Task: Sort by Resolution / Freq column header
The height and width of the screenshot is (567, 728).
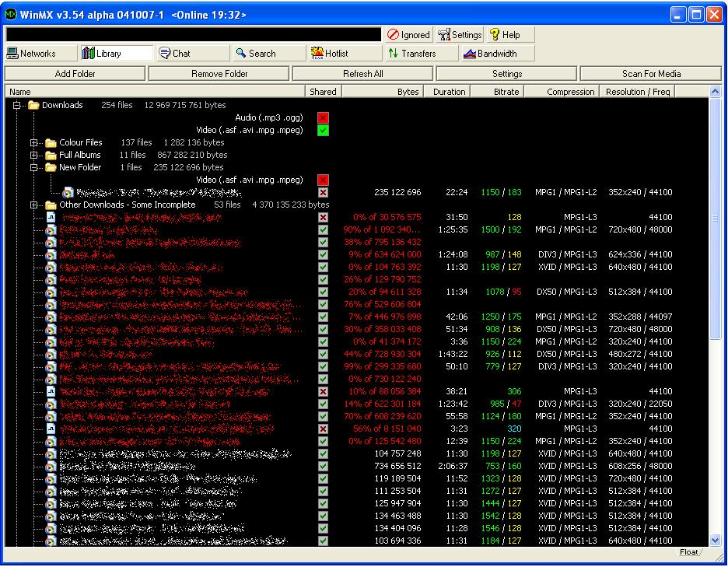Action: (x=637, y=92)
